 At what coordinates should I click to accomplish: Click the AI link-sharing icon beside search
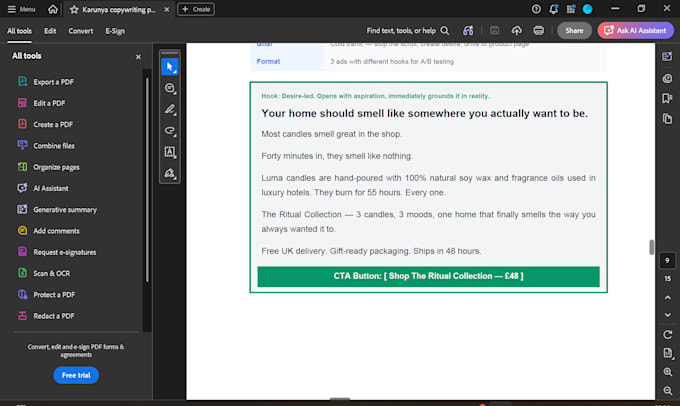pos(468,30)
